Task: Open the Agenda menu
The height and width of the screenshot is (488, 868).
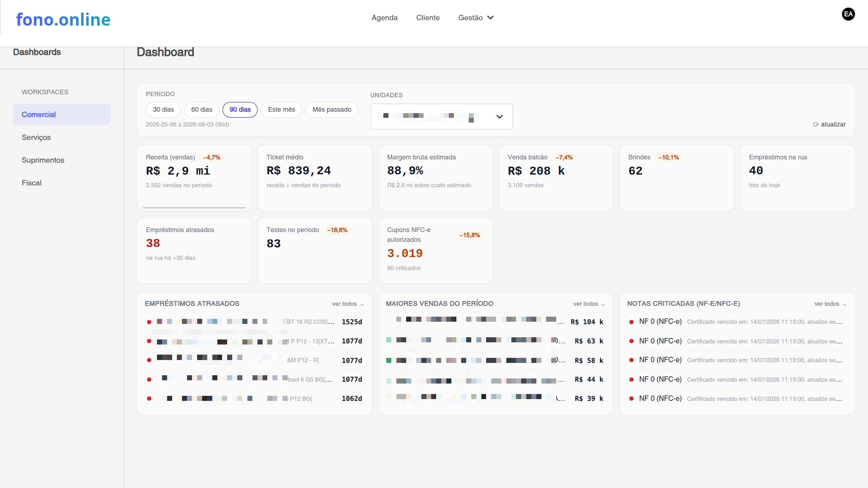Action: [x=384, y=17]
